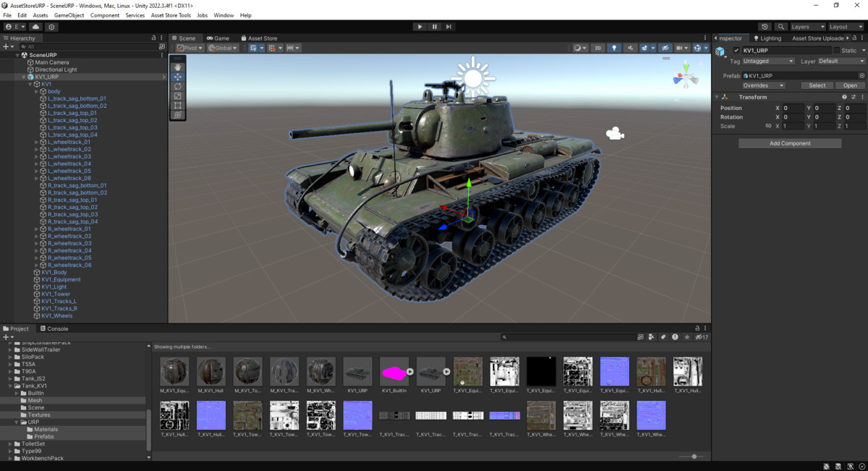Select the Rotate tool
The image size is (868, 471).
pyautogui.click(x=177, y=86)
